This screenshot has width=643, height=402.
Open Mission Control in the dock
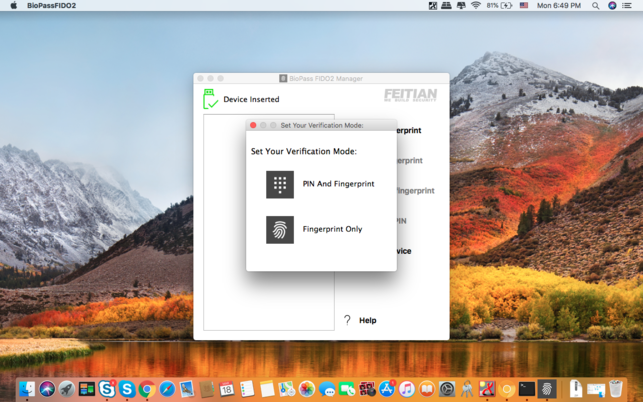(87, 389)
